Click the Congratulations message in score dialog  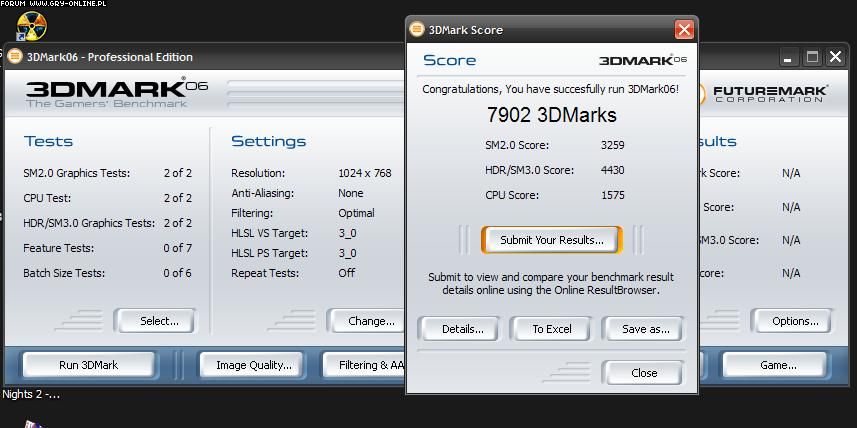click(x=550, y=89)
